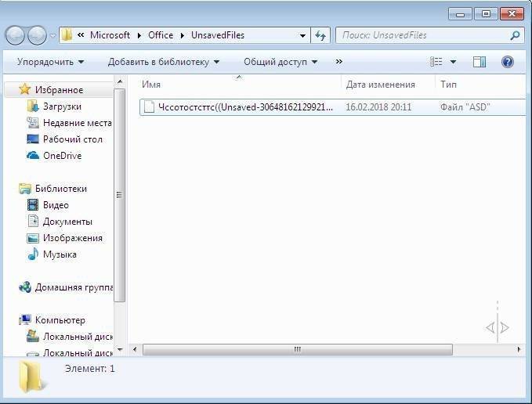Image resolution: width=532 pixels, height=404 pixels.
Task: Click the Back navigation arrow button
Action: click(x=15, y=35)
